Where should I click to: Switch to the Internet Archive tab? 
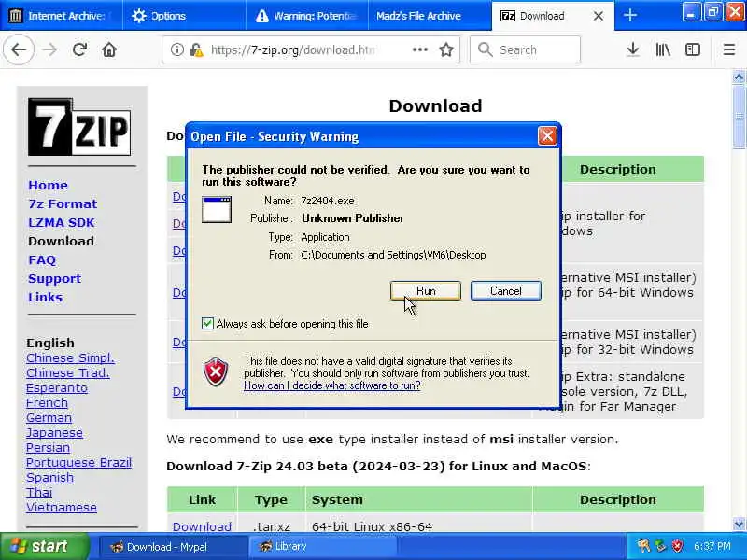click(61, 16)
